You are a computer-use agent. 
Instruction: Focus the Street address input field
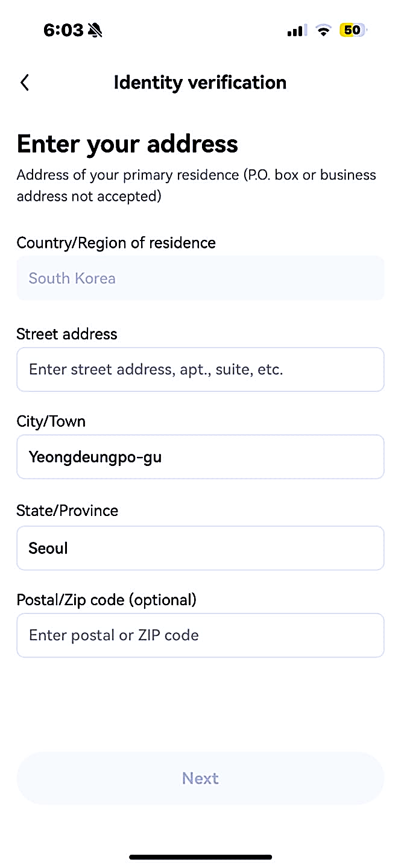click(200, 370)
